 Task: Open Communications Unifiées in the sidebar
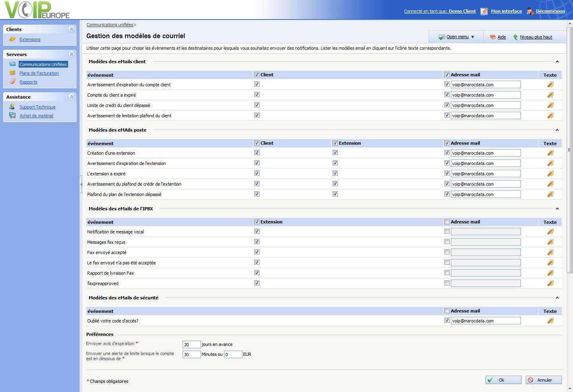coord(43,64)
